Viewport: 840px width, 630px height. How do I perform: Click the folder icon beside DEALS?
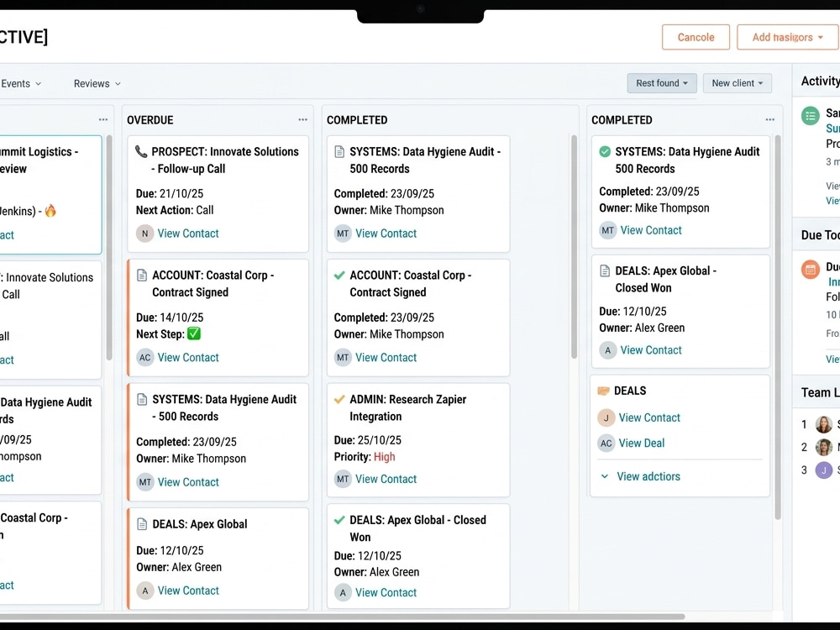(x=603, y=391)
